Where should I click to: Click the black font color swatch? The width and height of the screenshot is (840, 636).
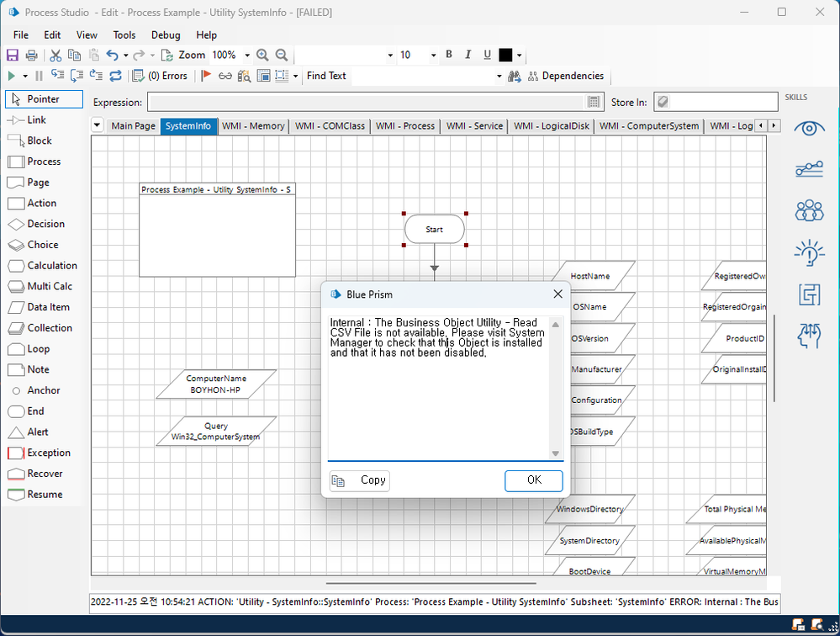505,56
